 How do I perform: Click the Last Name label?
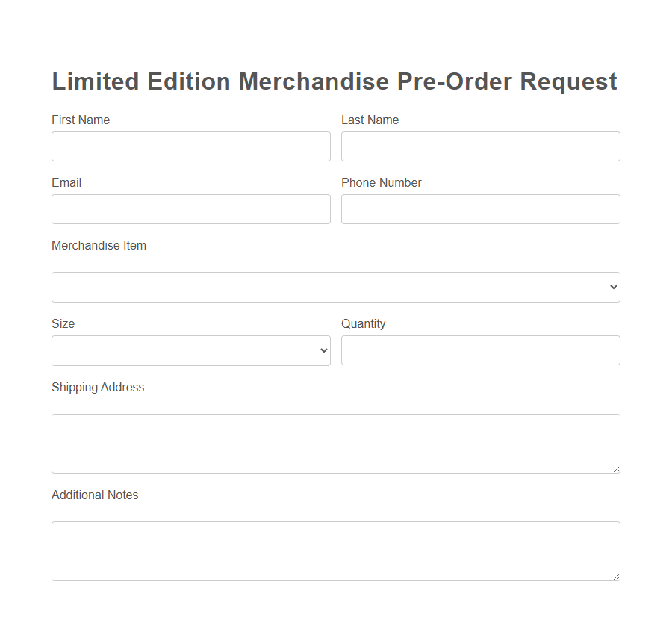tap(370, 120)
